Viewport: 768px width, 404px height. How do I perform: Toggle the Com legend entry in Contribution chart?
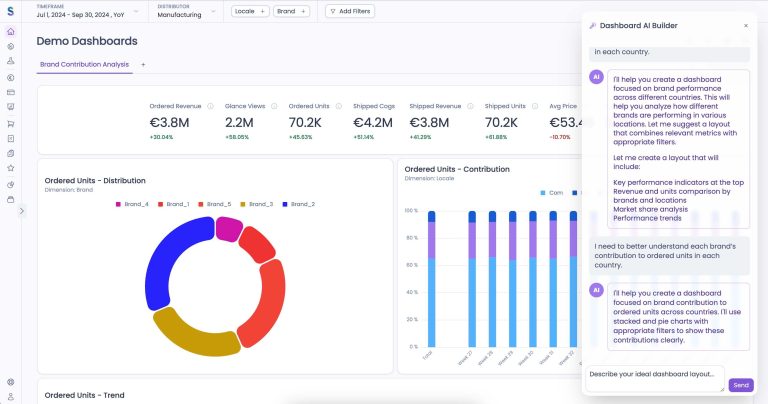pos(551,192)
